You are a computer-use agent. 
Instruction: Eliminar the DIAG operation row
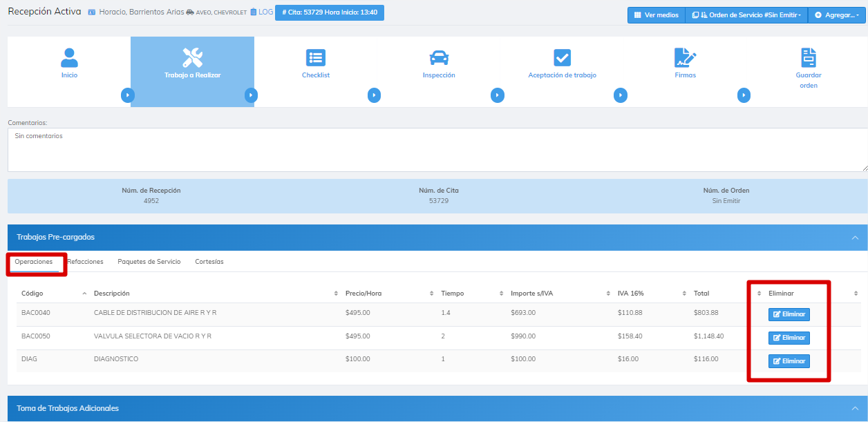pos(789,361)
